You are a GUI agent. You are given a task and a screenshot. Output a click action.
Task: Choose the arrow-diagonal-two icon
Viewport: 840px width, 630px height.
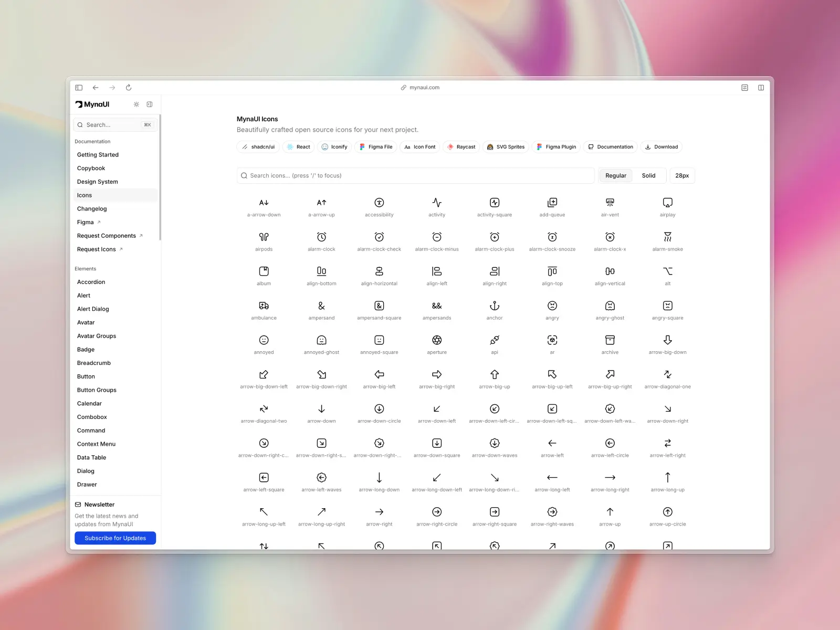(x=264, y=409)
